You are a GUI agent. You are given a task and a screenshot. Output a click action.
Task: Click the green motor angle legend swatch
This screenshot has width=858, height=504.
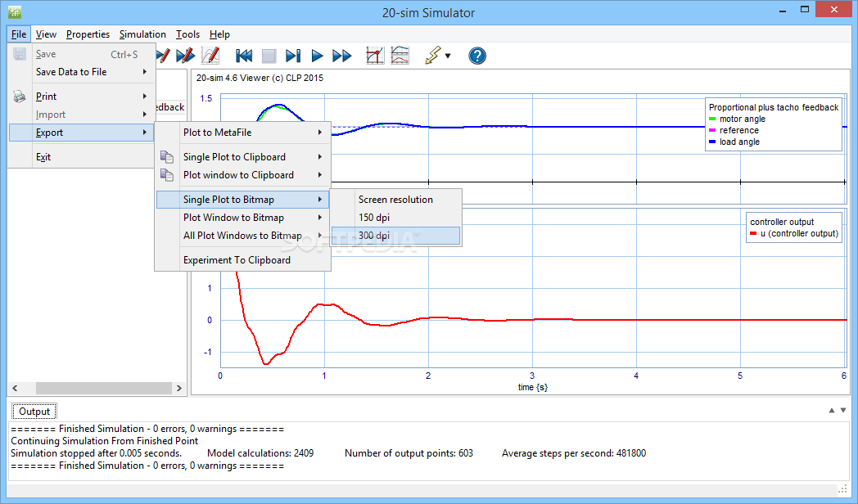click(712, 119)
